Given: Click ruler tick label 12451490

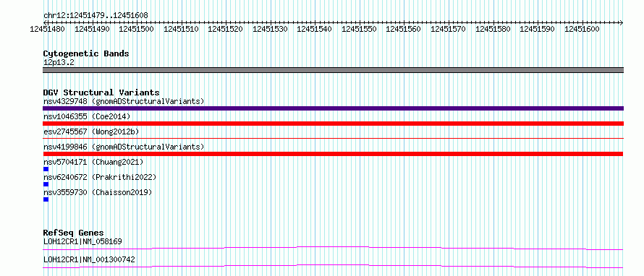Looking at the screenshot, I should click(x=92, y=29).
